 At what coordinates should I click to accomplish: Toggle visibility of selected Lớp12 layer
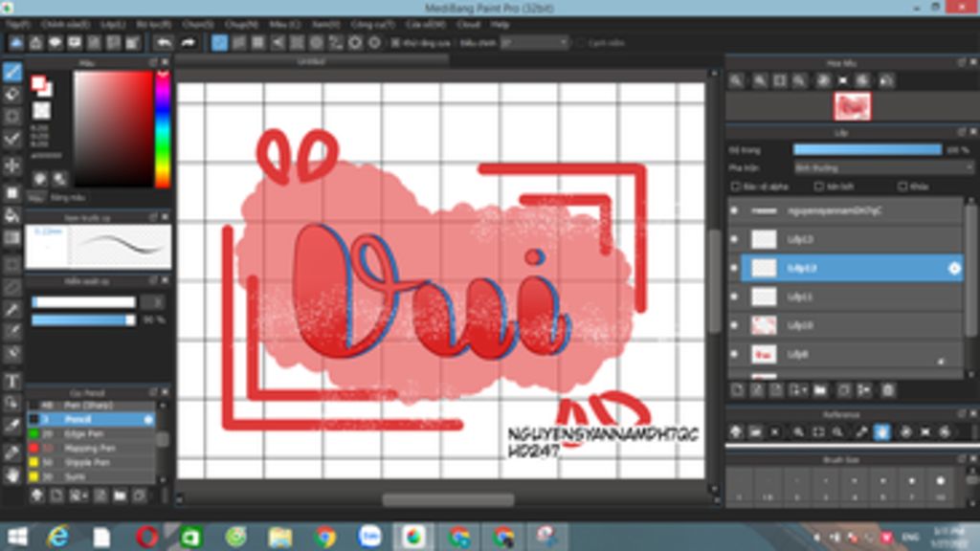(x=734, y=268)
